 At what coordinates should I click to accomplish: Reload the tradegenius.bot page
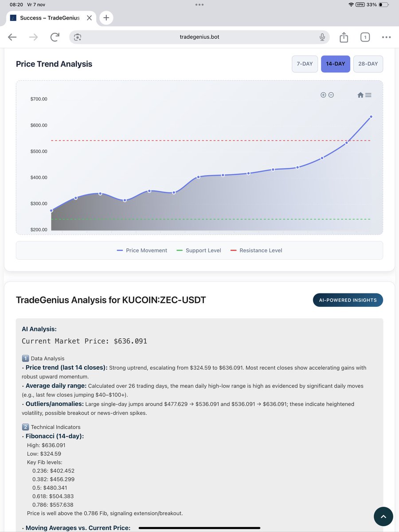(x=55, y=37)
